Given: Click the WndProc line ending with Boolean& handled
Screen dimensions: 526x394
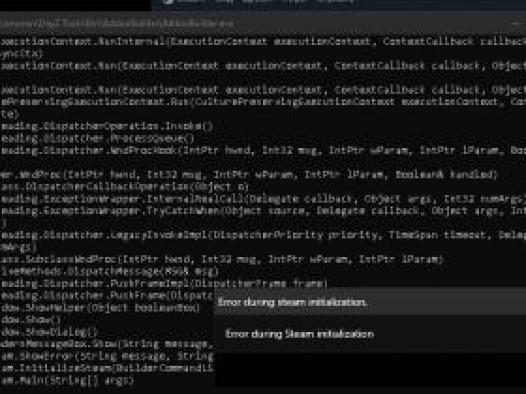Looking at the screenshot, I should (x=249, y=174).
